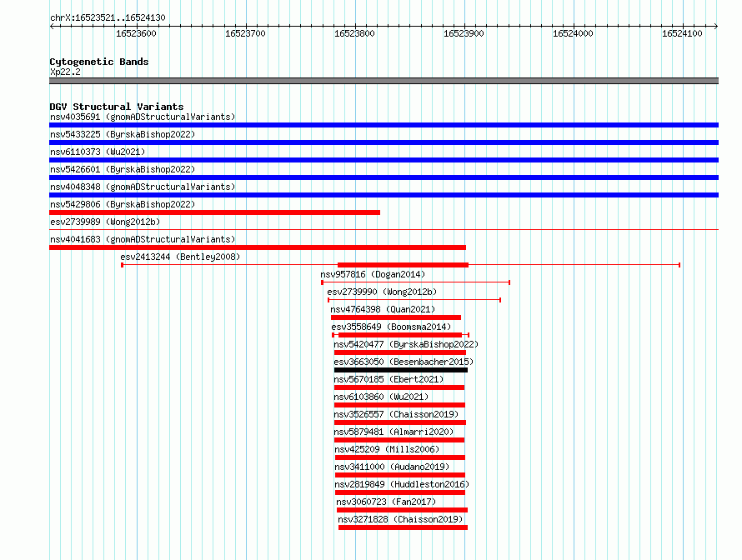Open the nsv4764398 (Quan2021) label
742x560 pixels.
(x=383, y=309)
